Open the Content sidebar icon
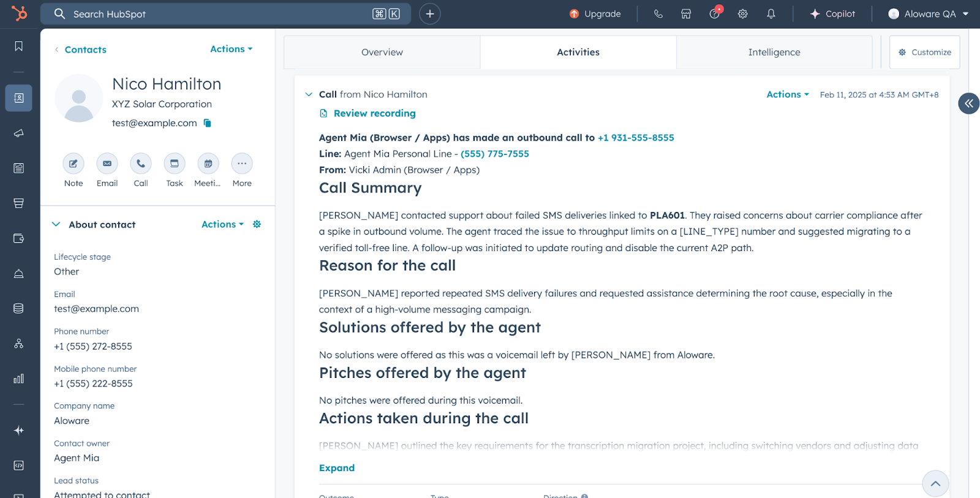The height and width of the screenshot is (498, 980). pyautogui.click(x=19, y=168)
